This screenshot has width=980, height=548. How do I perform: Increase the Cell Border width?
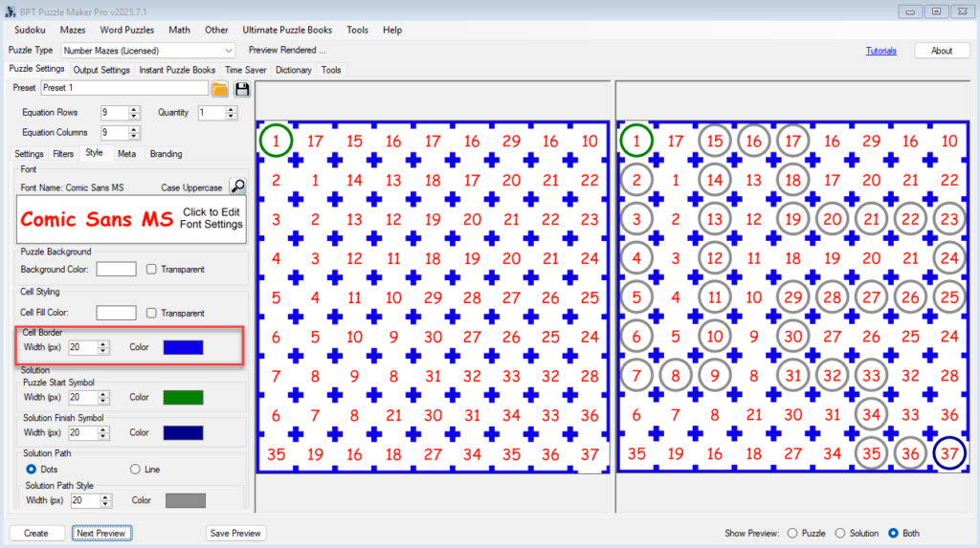click(x=103, y=343)
